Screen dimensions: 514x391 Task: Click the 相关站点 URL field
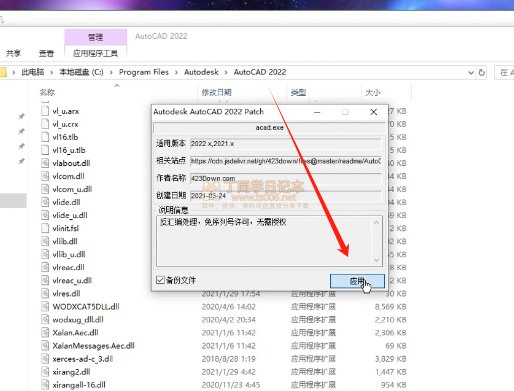coord(285,161)
